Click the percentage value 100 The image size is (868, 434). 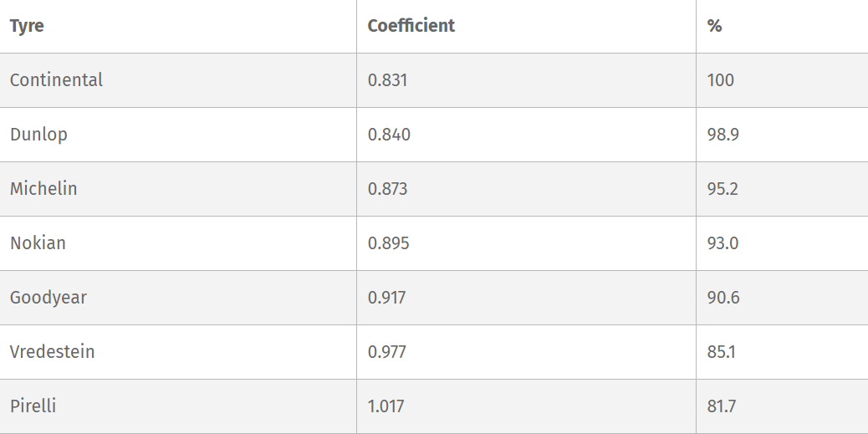[720, 80]
